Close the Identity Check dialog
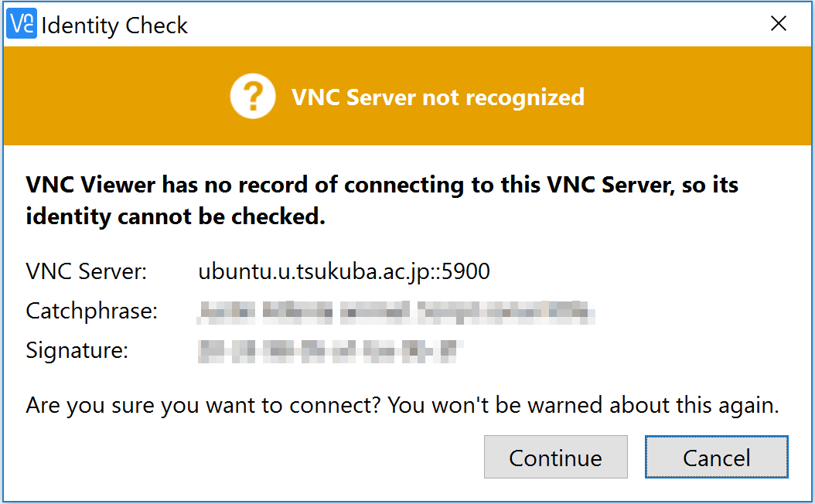The image size is (815, 504). point(779,24)
